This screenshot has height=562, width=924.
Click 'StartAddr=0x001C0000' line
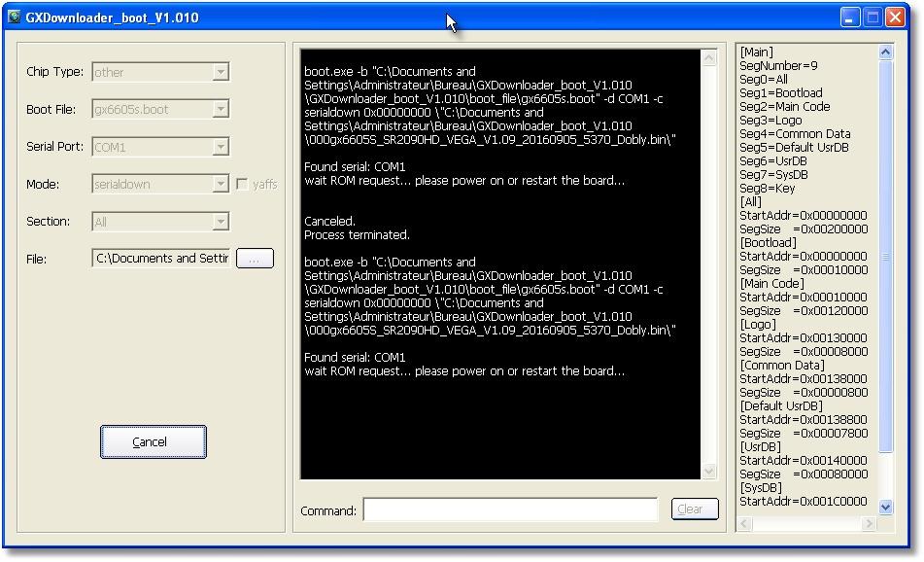pos(804,501)
